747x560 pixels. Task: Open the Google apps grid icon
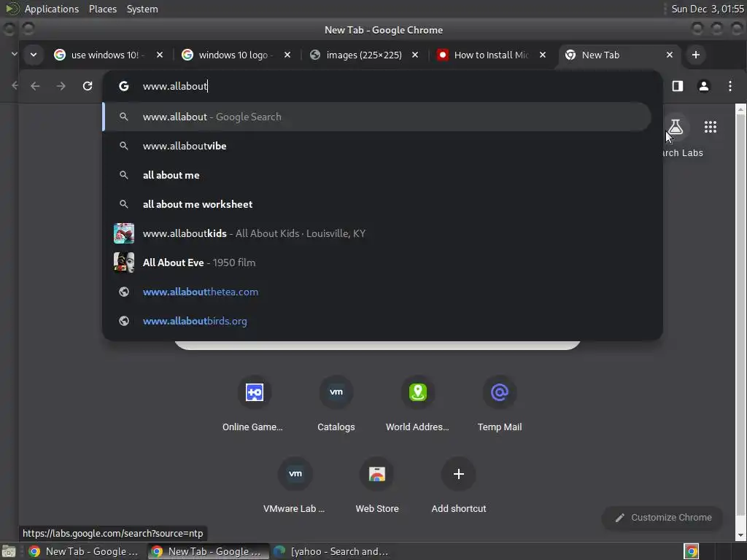[x=711, y=127]
